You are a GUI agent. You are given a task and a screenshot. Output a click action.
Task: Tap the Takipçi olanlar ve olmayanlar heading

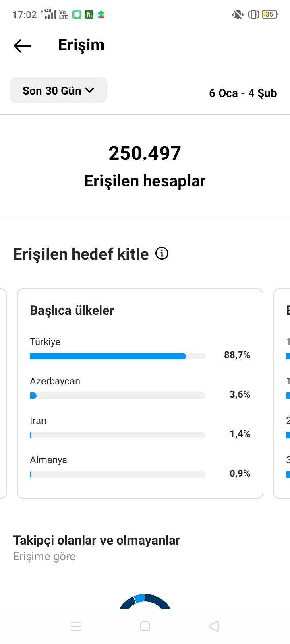[97, 540]
